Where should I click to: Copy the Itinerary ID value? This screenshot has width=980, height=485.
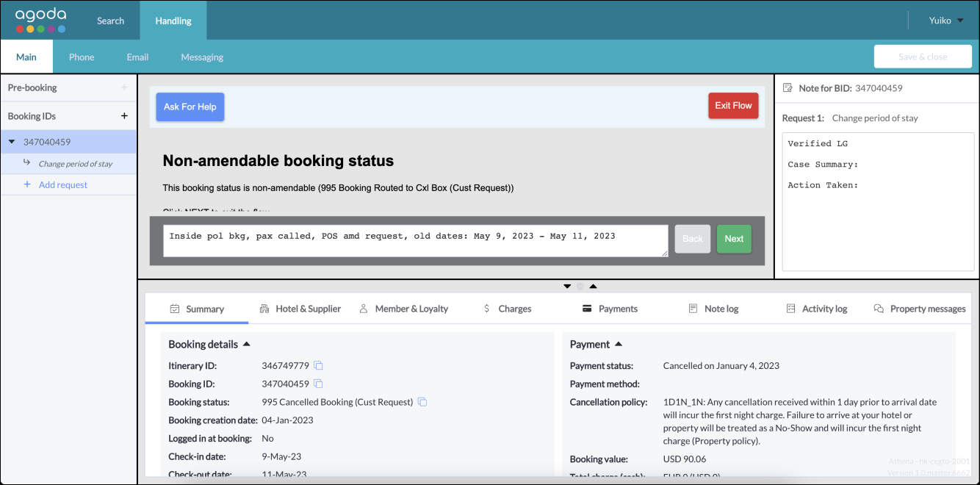(x=319, y=366)
